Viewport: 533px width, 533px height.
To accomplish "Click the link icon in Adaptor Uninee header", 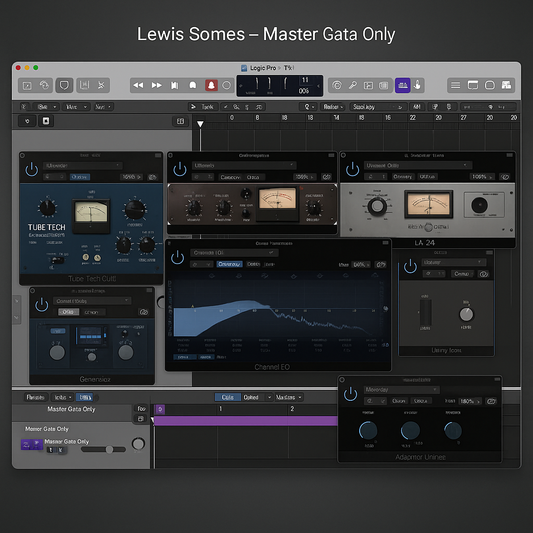I will point(491,401).
